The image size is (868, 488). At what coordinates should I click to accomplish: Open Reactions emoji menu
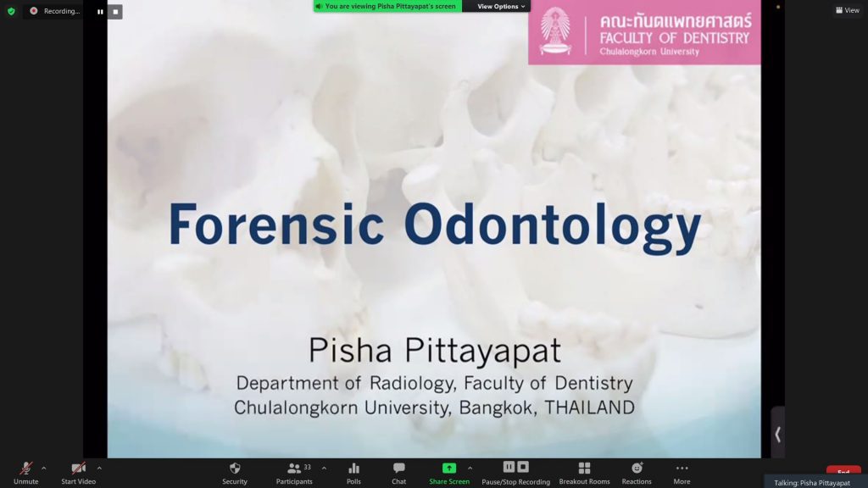[637, 473]
